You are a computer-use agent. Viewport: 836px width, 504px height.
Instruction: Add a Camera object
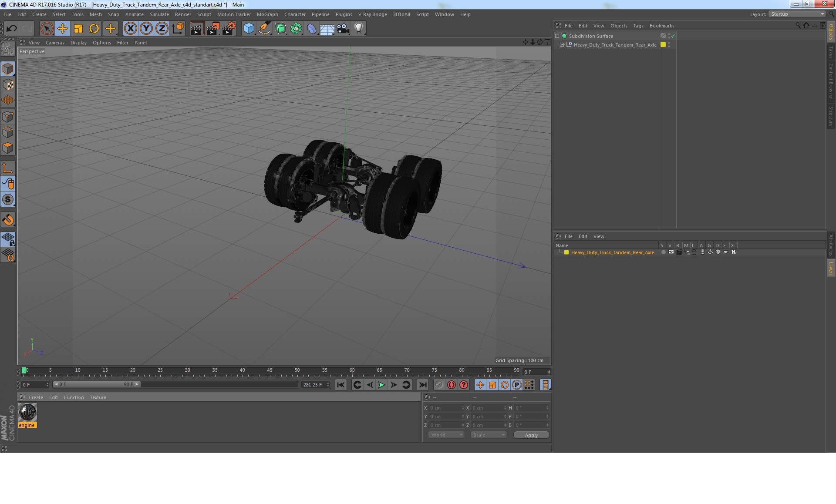[x=343, y=29]
